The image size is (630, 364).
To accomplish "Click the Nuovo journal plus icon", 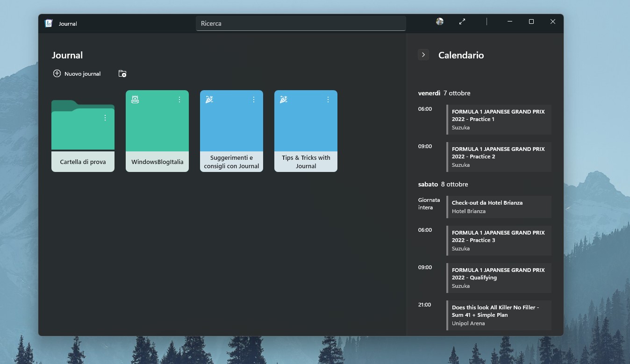I will [x=57, y=73].
